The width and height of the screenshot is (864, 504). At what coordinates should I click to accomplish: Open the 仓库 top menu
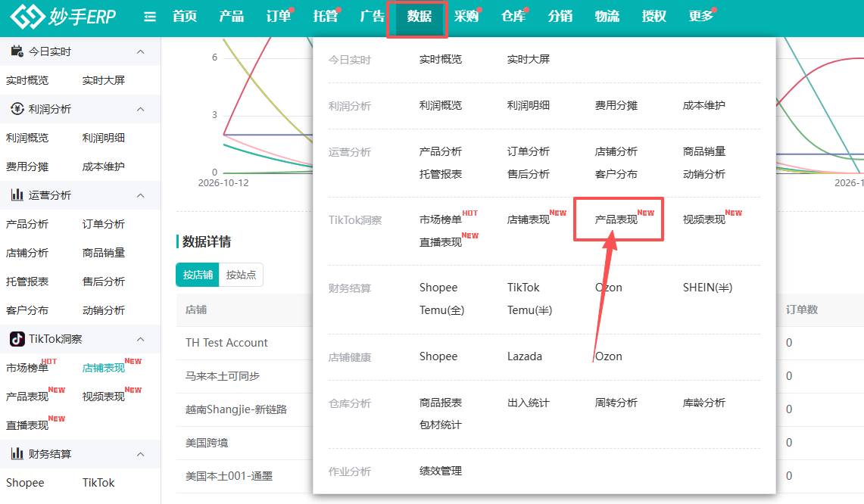513,17
